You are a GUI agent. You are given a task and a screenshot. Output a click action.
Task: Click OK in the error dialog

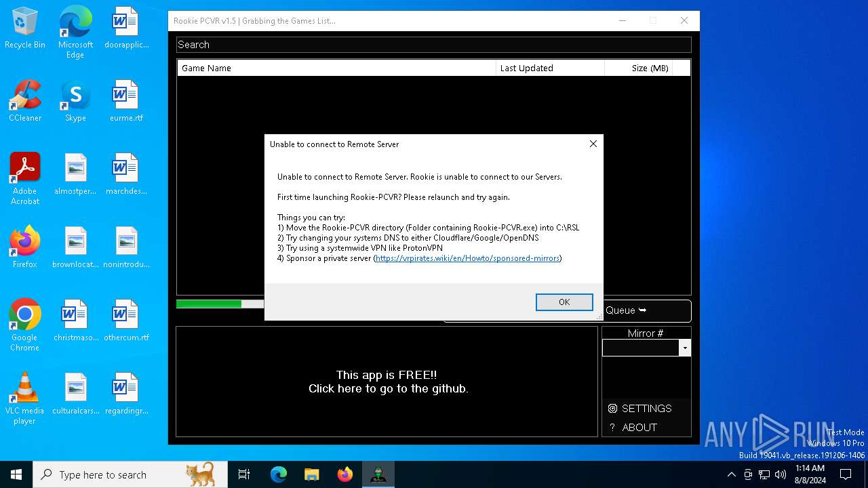point(564,302)
